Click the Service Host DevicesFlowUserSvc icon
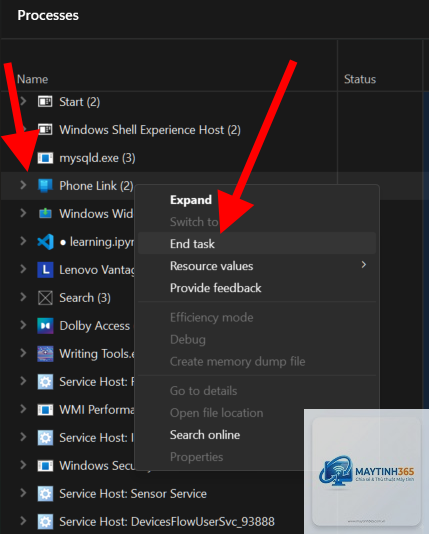Screen dimensions: 429x534 [45, 521]
